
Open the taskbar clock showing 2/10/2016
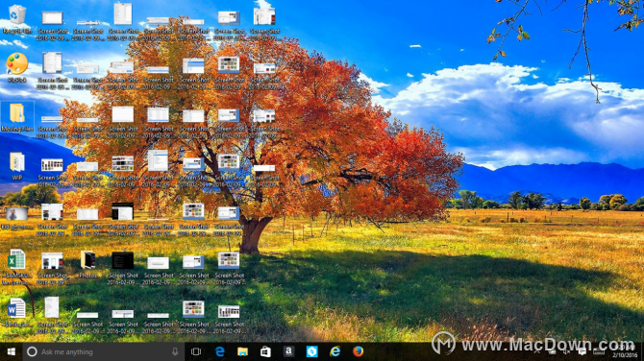[626, 352]
